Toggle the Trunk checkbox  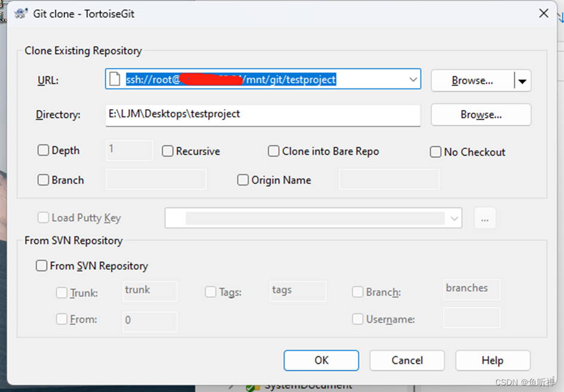click(x=61, y=293)
